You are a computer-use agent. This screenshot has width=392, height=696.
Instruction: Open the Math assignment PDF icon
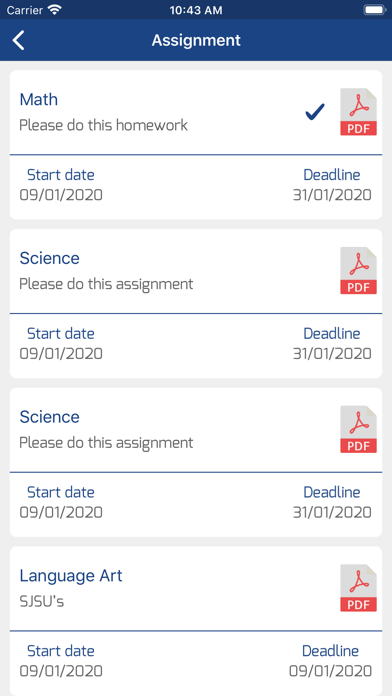[x=358, y=111]
